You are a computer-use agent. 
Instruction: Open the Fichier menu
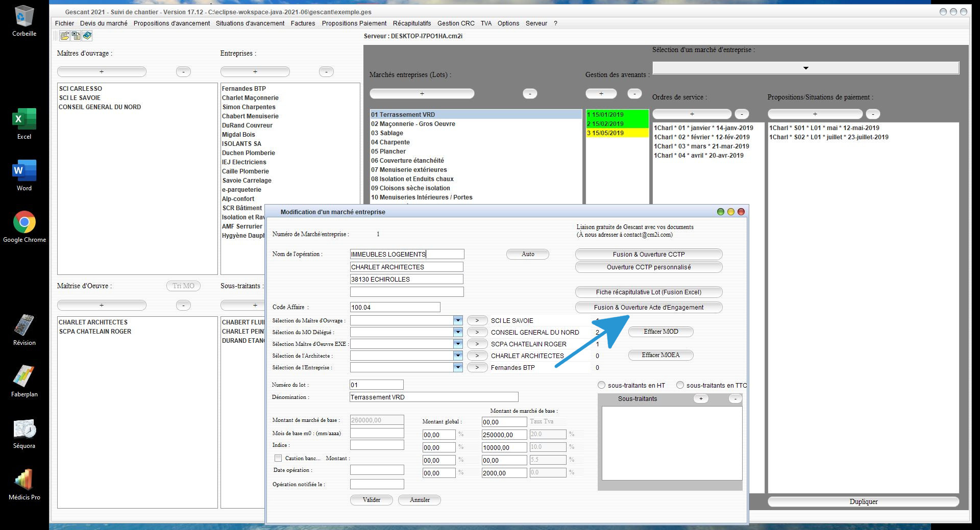[64, 23]
